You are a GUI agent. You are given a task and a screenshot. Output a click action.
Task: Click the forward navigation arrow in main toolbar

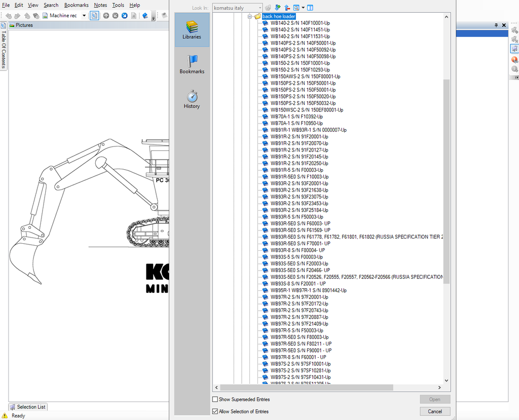click(x=18, y=16)
